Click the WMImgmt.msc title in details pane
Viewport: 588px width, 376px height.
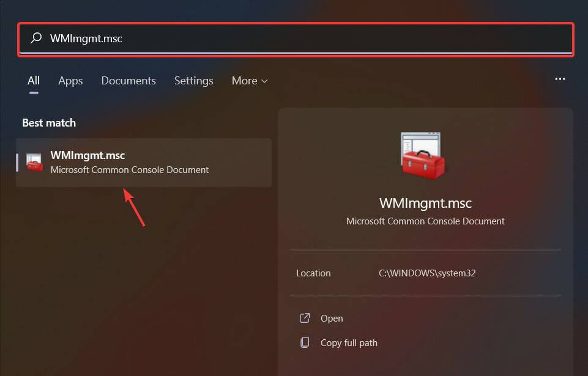[425, 203]
